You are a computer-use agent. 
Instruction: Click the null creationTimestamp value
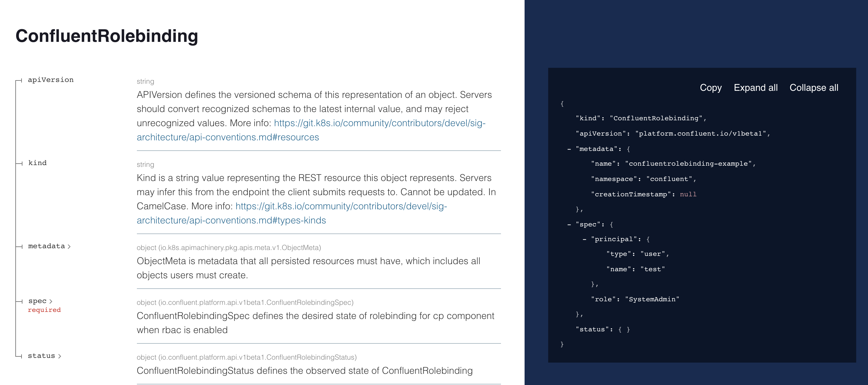[x=688, y=195]
